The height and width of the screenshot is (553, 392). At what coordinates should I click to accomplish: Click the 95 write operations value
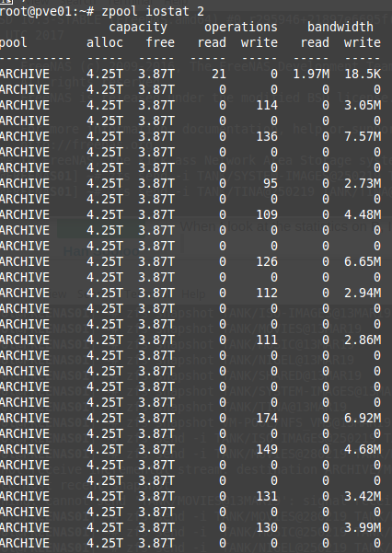tap(271, 183)
